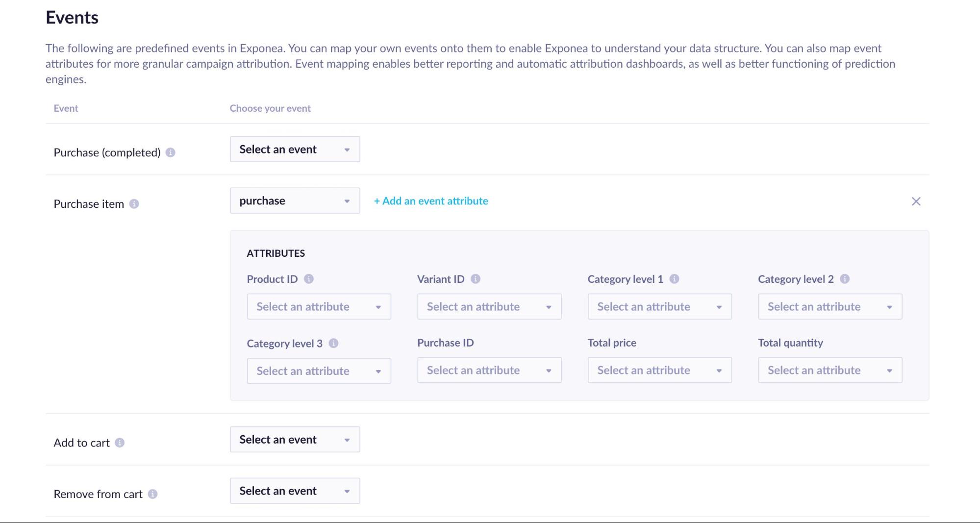Open Category level 1 info icon

pos(674,279)
